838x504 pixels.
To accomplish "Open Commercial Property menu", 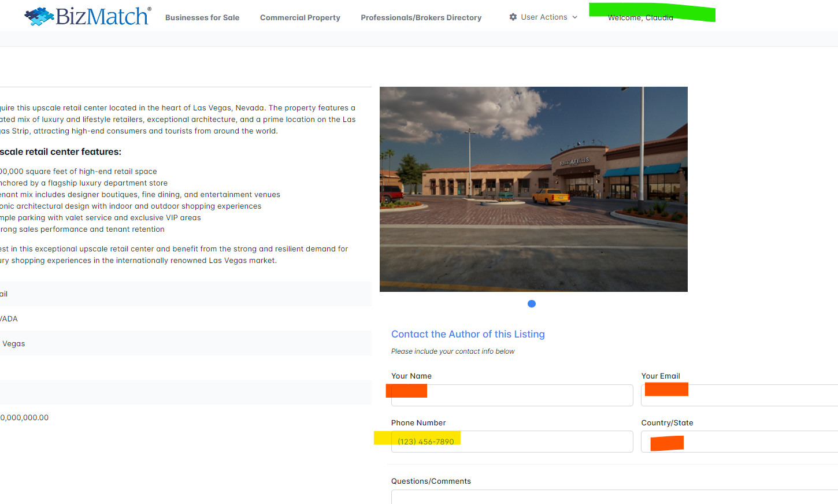I will pyautogui.click(x=300, y=18).
